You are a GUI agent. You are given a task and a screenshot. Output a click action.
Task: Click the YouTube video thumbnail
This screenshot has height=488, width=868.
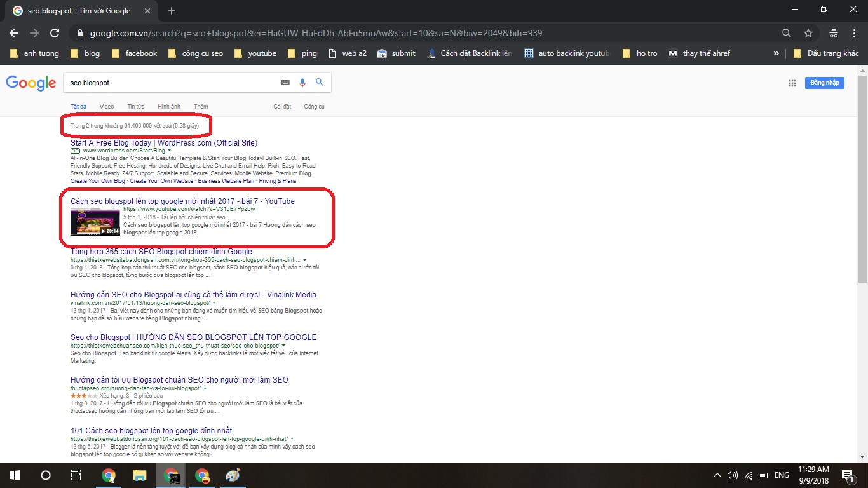pyautogui.click(x=95, y=222)
